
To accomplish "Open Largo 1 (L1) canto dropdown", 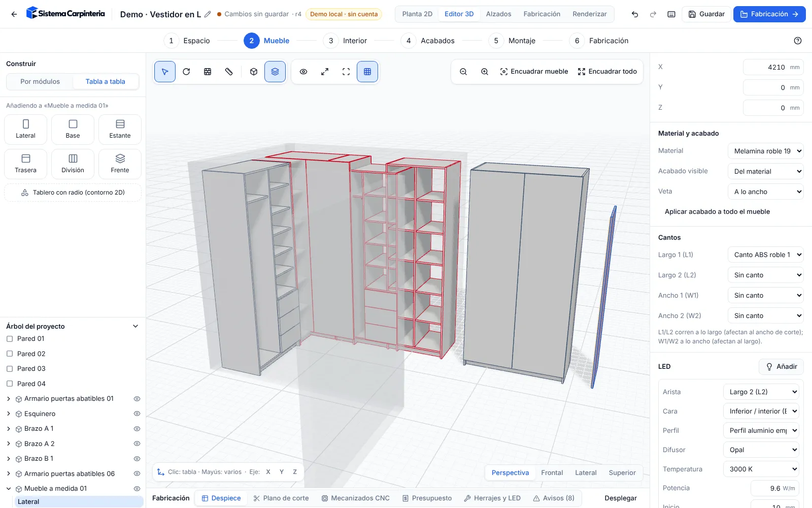I will [765, 255].
